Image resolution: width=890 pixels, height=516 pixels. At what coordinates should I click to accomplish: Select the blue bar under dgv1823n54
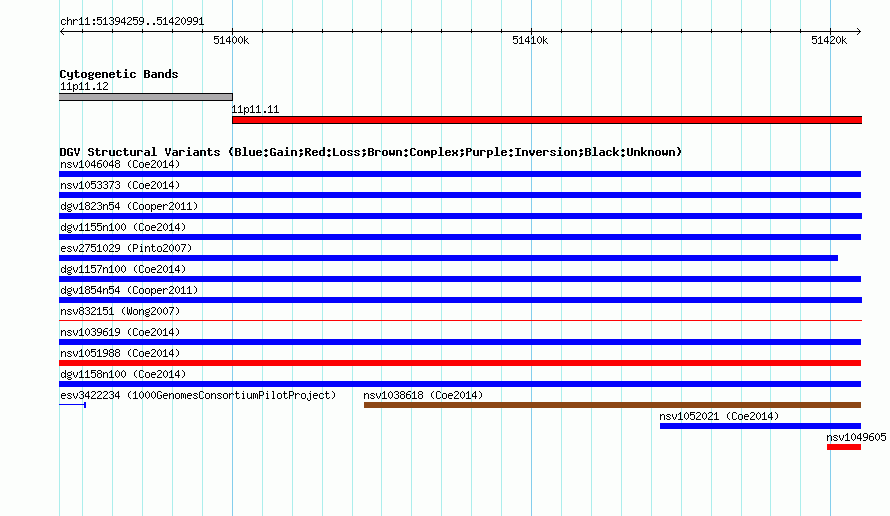[460, 216]
